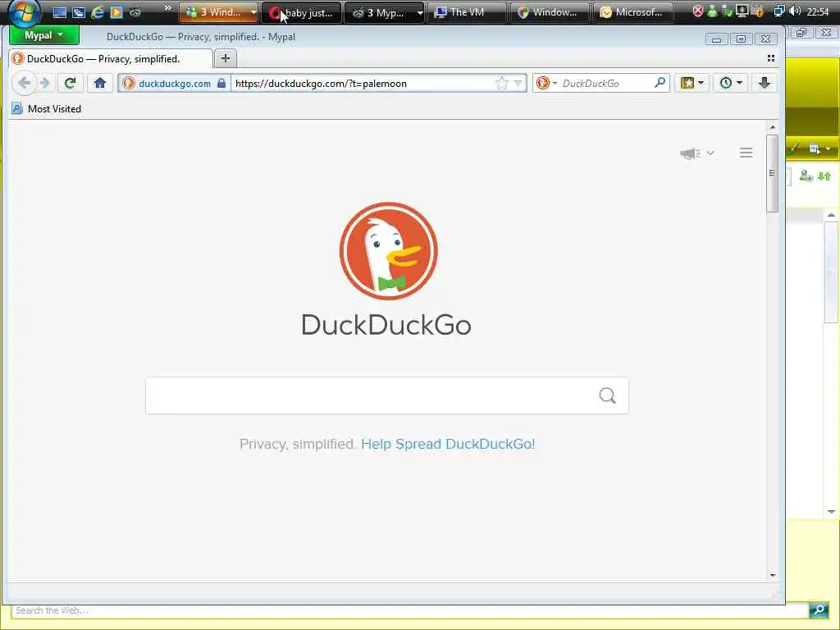Open the 3 Myp... taskbar group
This screenshot has height=630, width=840.
point(385,12)
